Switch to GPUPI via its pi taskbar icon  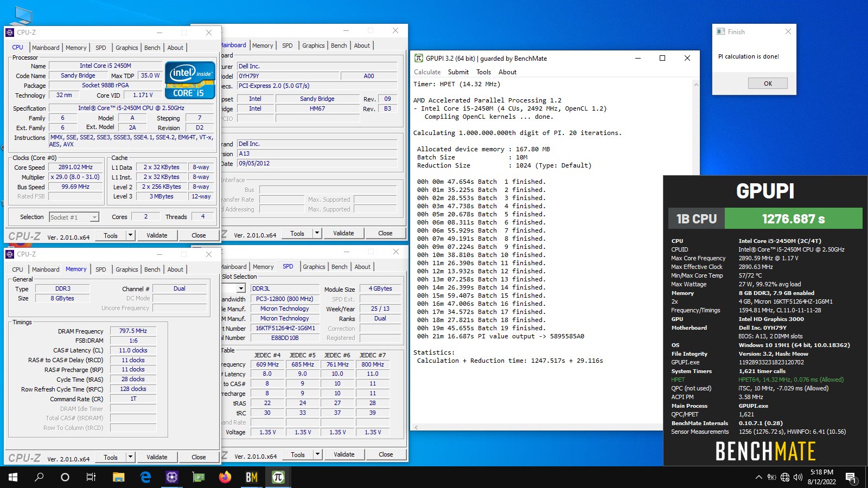click(278, 477)
